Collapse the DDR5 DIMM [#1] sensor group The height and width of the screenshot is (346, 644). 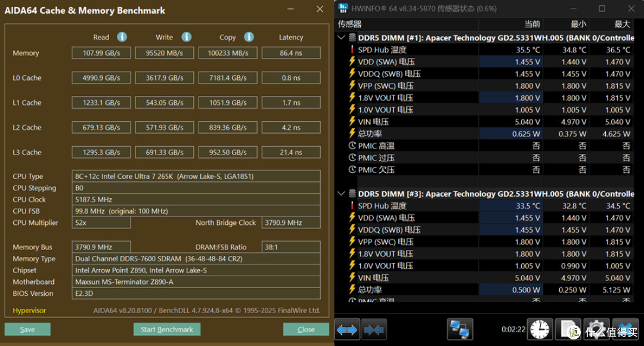pyautogui.click(x=341, y=38)
